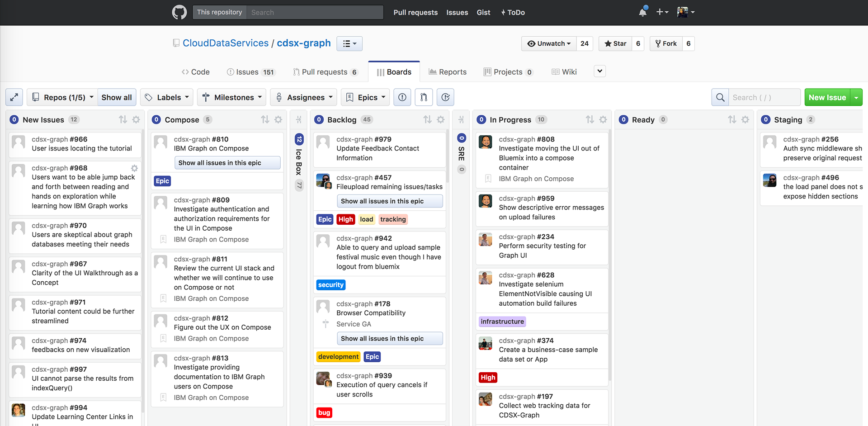Open ToDo in top navigation
868x426 pixels.
tap(513, 12)
